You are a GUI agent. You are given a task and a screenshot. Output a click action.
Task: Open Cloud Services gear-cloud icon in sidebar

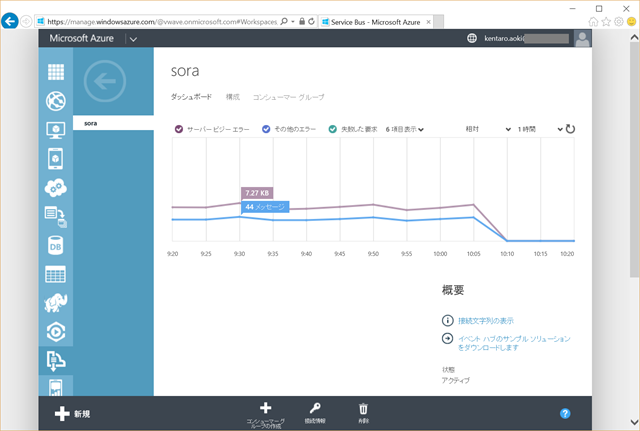(x=56, y=187)
